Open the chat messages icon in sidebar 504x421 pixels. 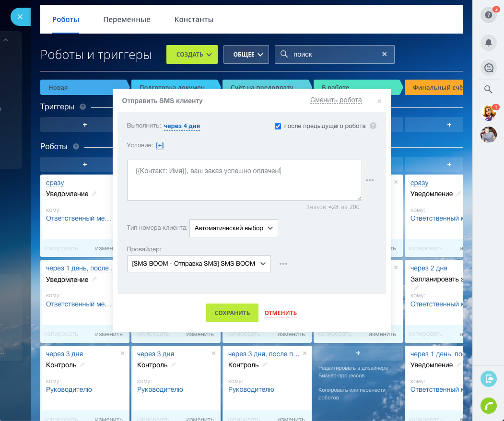(489, 68)
